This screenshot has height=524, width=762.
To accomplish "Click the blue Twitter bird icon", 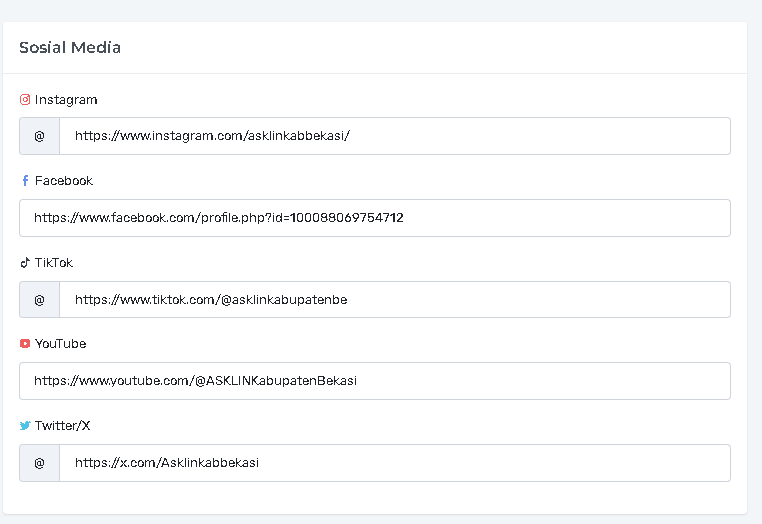I will click(x=25, y=426).
